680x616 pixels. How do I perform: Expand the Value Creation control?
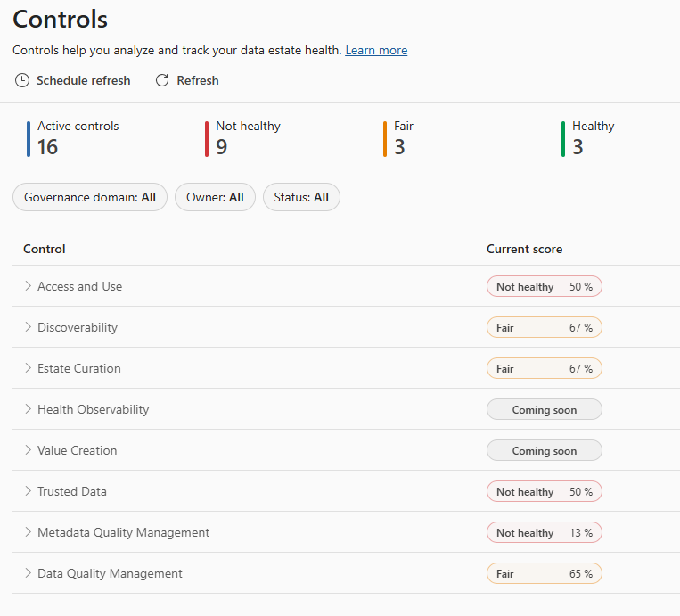(29, 450)
